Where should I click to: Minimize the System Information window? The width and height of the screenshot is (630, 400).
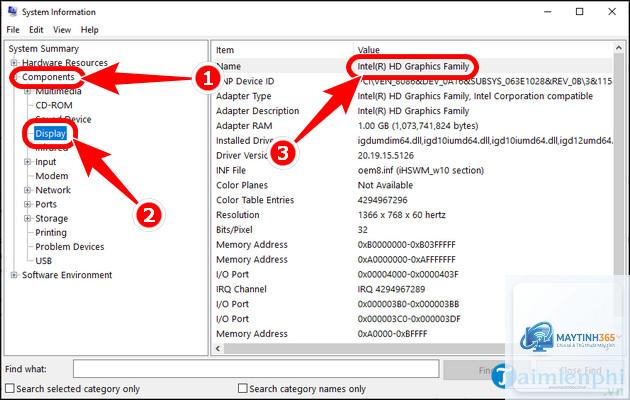point(548,12)
